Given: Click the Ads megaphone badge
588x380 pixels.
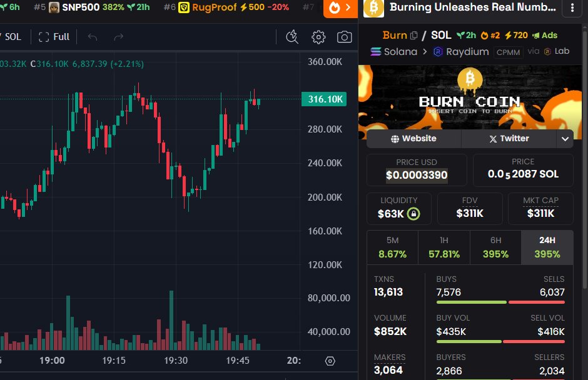Looking at the screenshot, I should (x=545, y=35).
